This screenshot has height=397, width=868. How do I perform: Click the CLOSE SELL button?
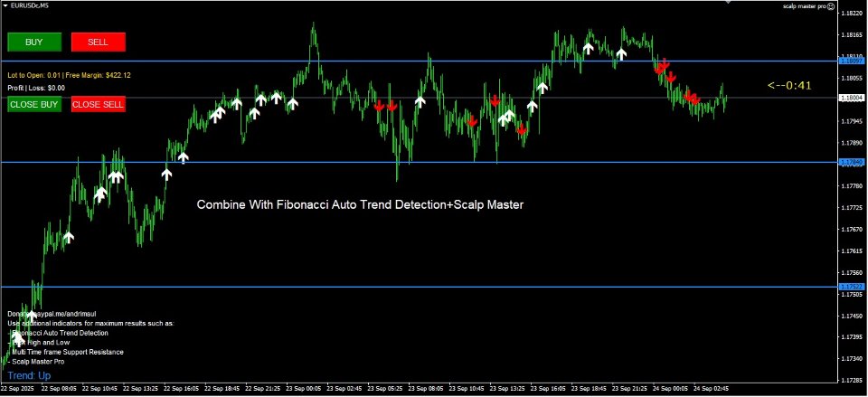[99, 104]
